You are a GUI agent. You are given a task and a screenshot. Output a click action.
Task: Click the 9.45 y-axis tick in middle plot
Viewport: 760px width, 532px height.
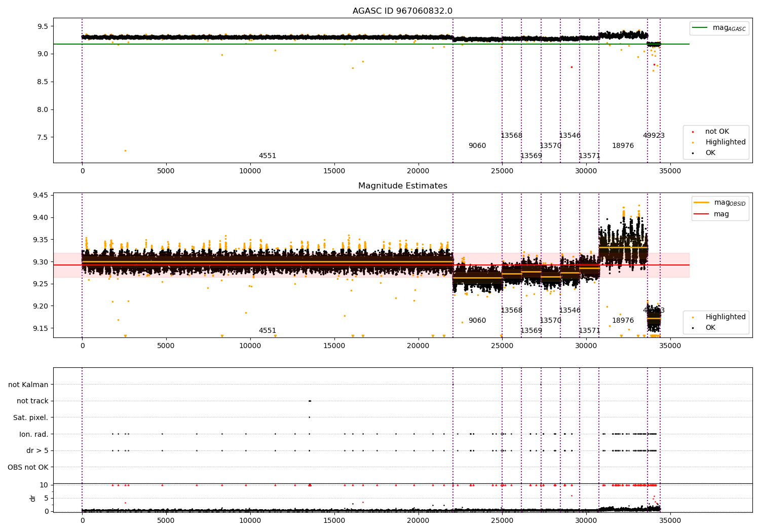tap(41, 196)
